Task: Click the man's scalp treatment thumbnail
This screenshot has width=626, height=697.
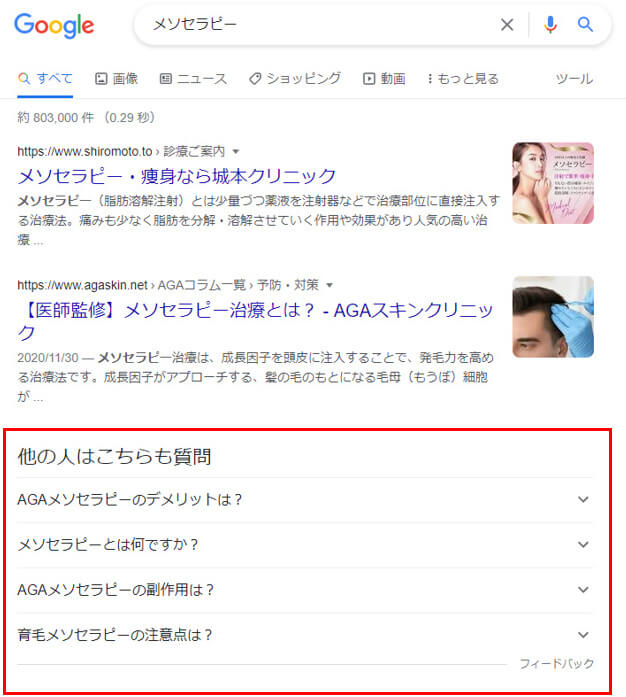Action: point(553,317)
